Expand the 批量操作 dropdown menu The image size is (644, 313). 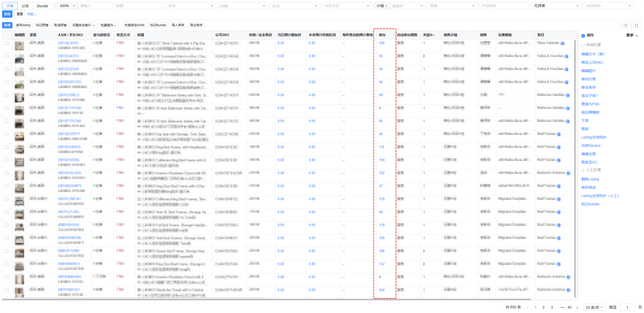pyautogui.click(x=108, y=25)
